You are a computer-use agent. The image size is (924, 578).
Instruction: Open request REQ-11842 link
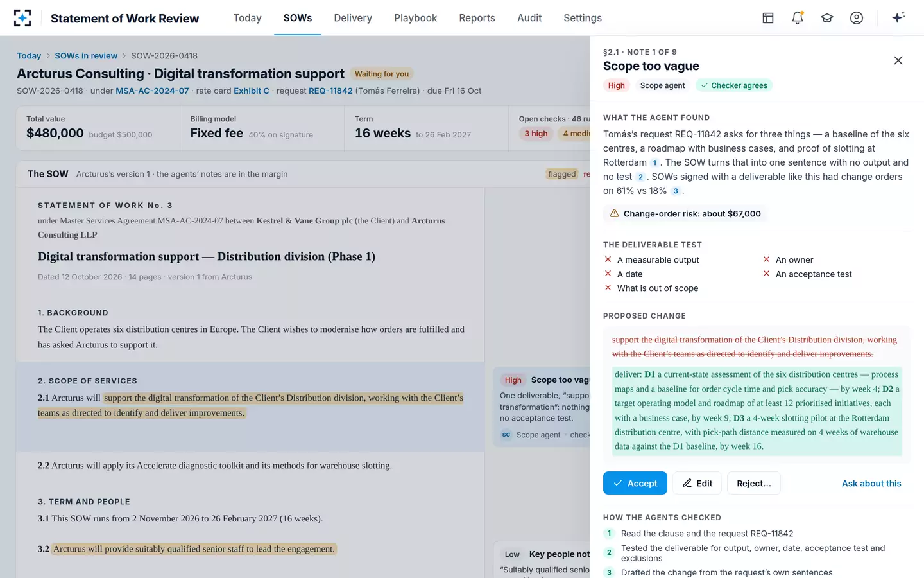[330, 91]
